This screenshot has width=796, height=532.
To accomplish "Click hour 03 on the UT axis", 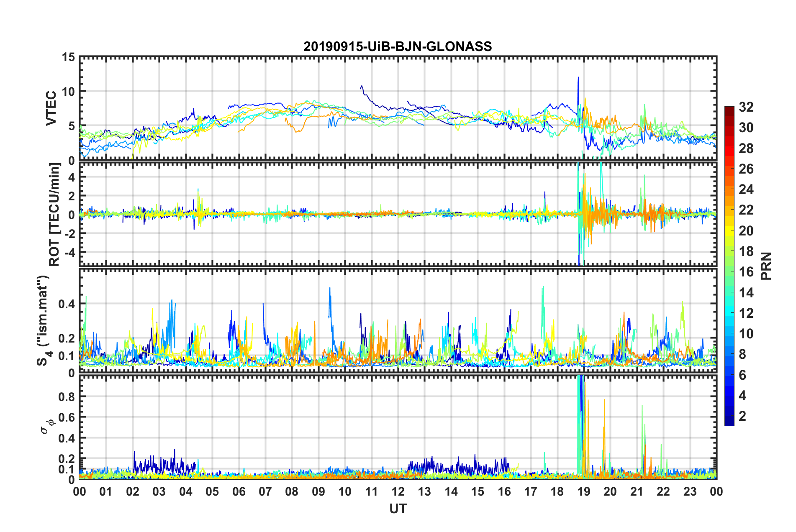I will 159,491.
